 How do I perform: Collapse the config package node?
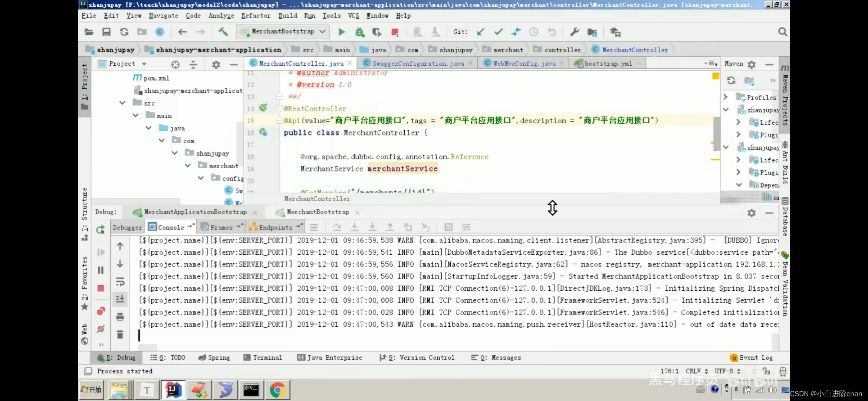tap(201, 178)
